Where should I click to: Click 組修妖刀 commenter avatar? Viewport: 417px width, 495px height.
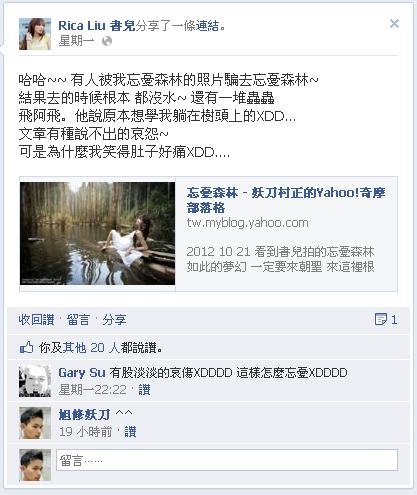pyautogui.click(x=35, y=423)
